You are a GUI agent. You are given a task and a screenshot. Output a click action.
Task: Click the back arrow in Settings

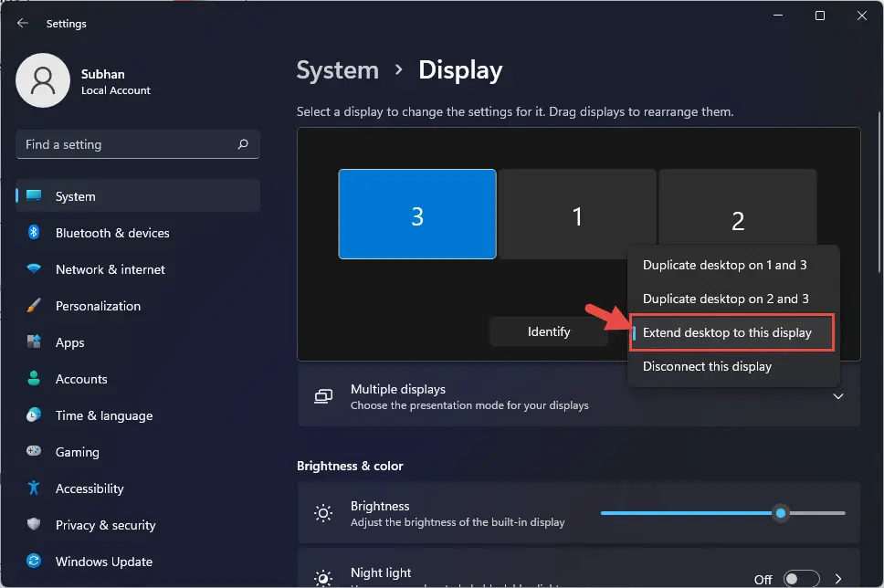coord(23,23)
